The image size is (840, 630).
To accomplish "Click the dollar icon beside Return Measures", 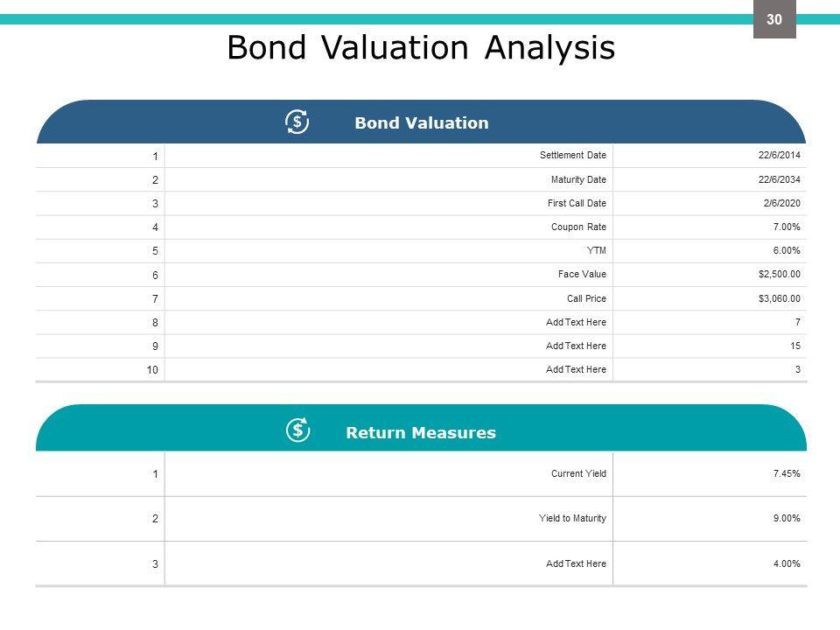I will pos(298,430).
